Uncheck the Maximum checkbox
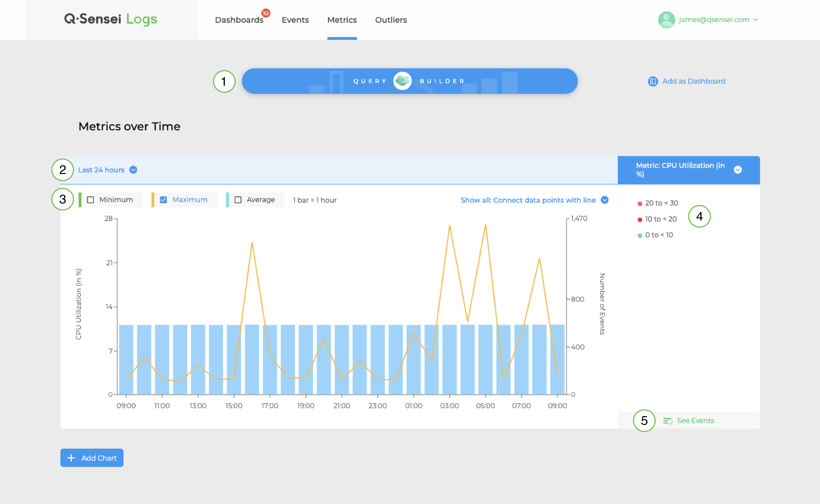This screenshot has width=820, height=504. point(163,200)
